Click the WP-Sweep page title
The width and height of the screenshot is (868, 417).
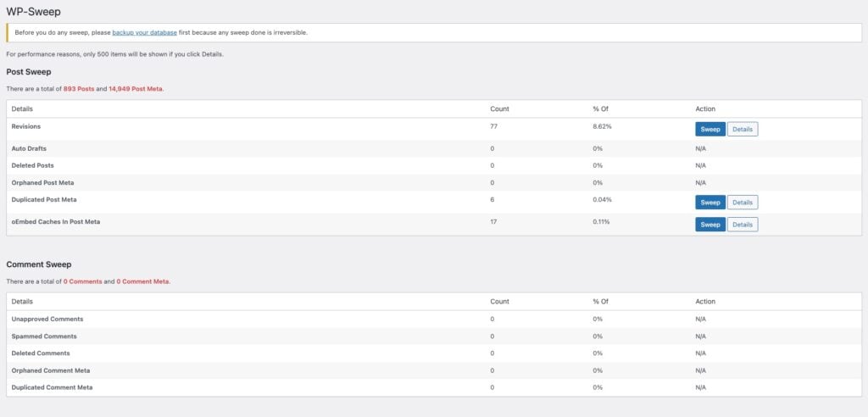click(x=33, y=12)
